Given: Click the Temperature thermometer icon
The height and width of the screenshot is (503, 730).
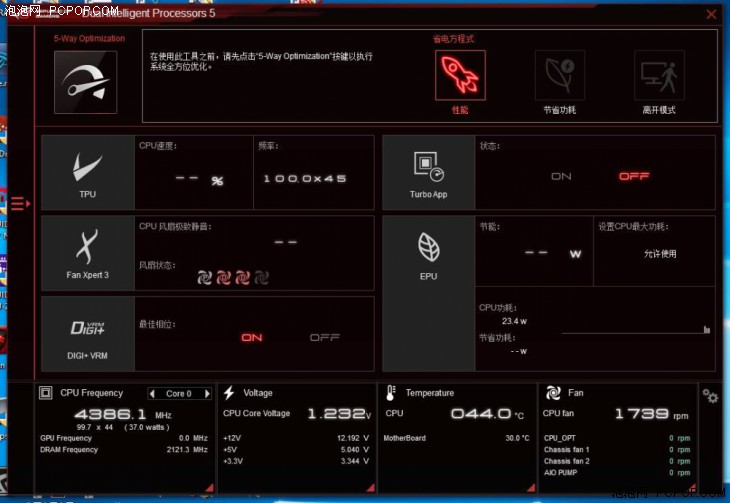Looking at the screenshot, I should 391,393.
